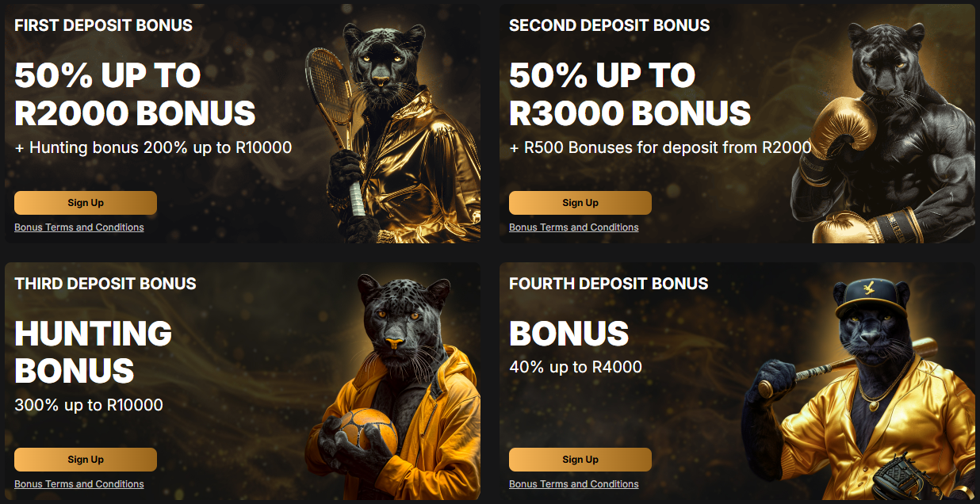This screenshot has height=504, width=980.
Task: Open Third Deposit Bonus Terms and Conditions
Action: click(x=79, y=484)
